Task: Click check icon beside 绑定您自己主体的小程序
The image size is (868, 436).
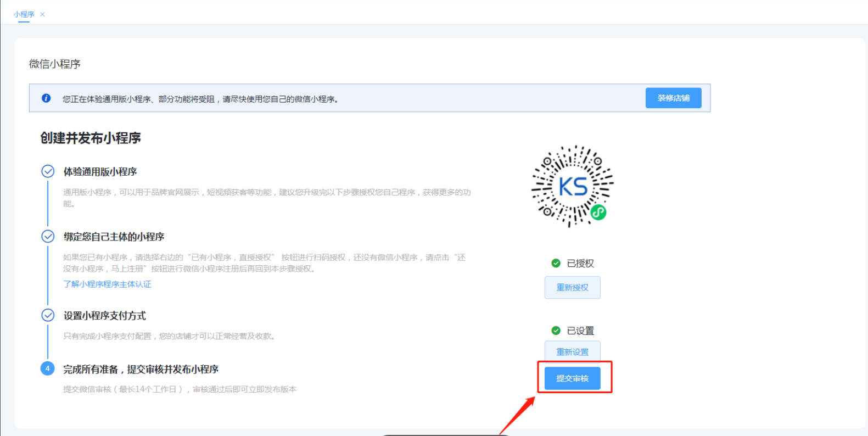Action: pyautogui.click(x=48, y=236)
